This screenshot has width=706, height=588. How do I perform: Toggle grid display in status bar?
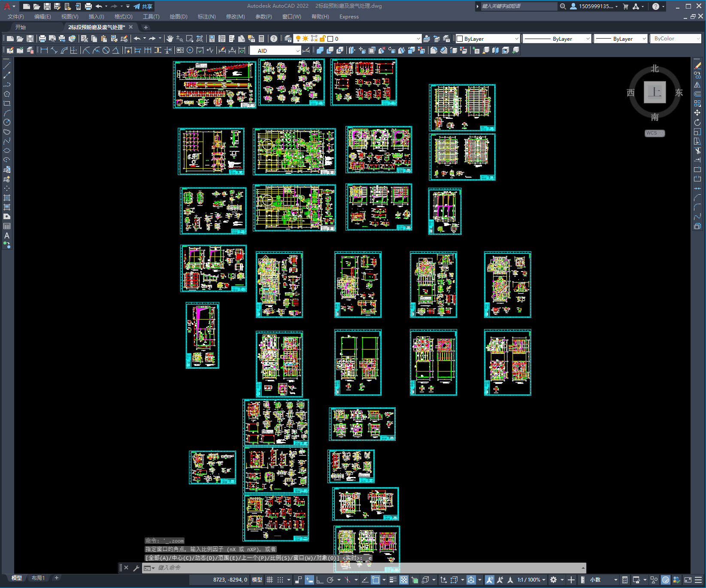tap(270, 580)
